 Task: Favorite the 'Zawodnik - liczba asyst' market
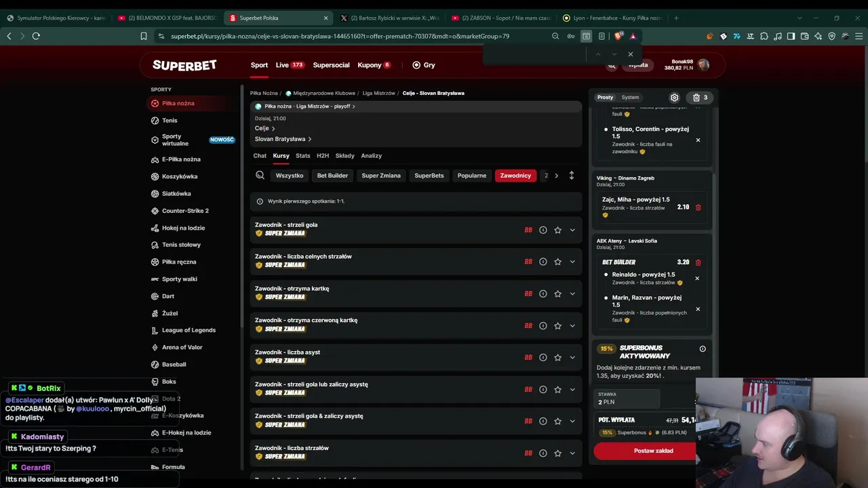tap(557, 357)
